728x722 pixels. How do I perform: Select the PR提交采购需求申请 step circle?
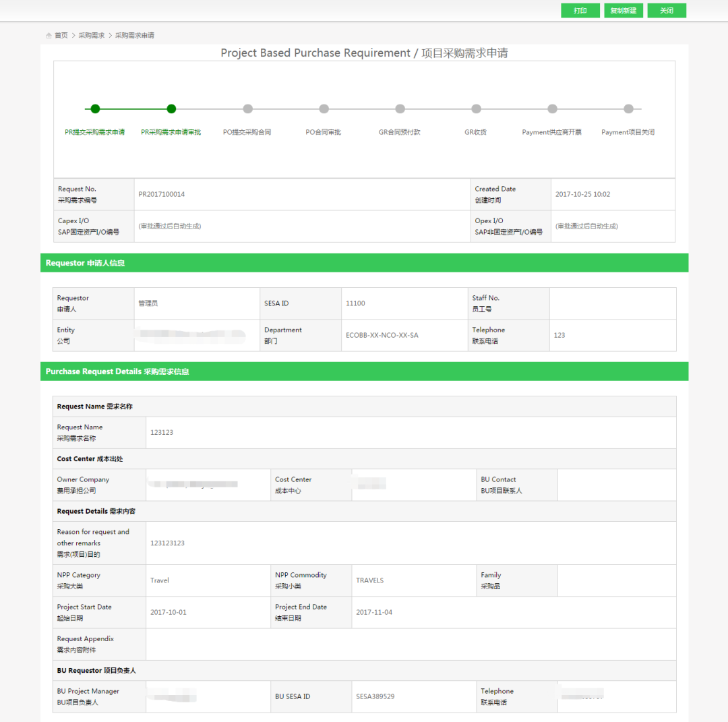95,109
